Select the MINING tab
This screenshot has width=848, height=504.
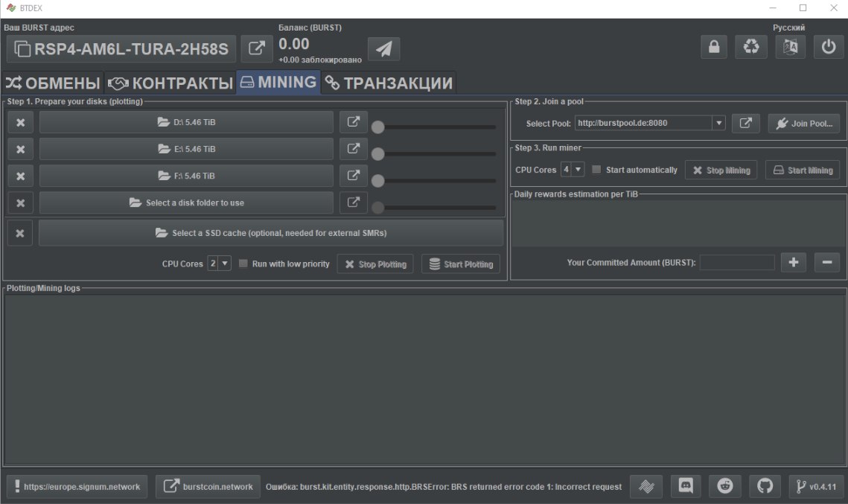point(278,82)
